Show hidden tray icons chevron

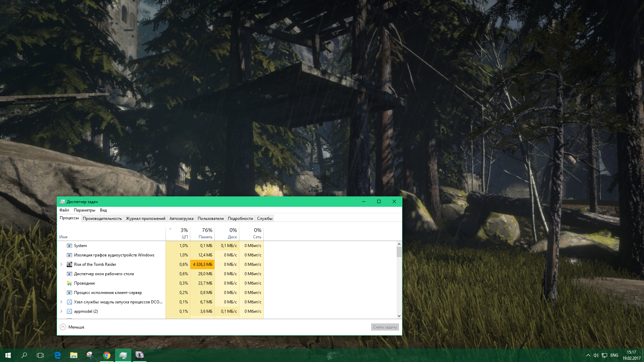tap(588, 355)
